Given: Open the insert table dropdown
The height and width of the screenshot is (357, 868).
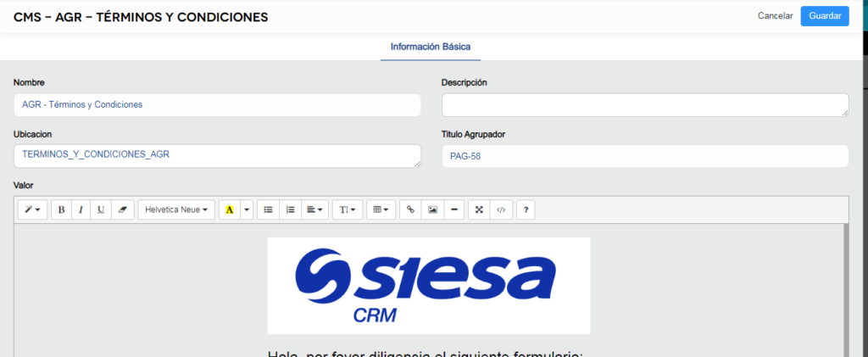Looking at the screenshot, I should coord(381,209).
